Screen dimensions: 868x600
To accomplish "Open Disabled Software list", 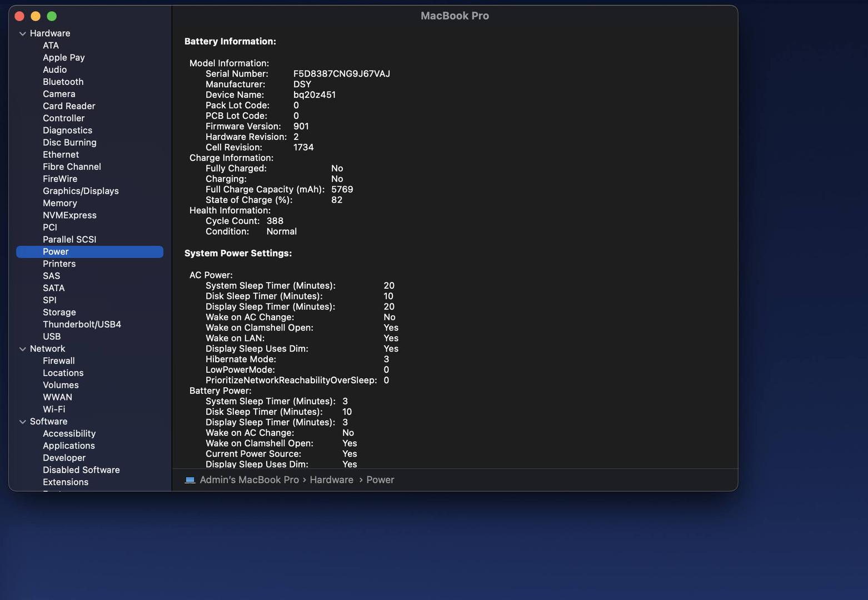I will (x=81, y=470).
